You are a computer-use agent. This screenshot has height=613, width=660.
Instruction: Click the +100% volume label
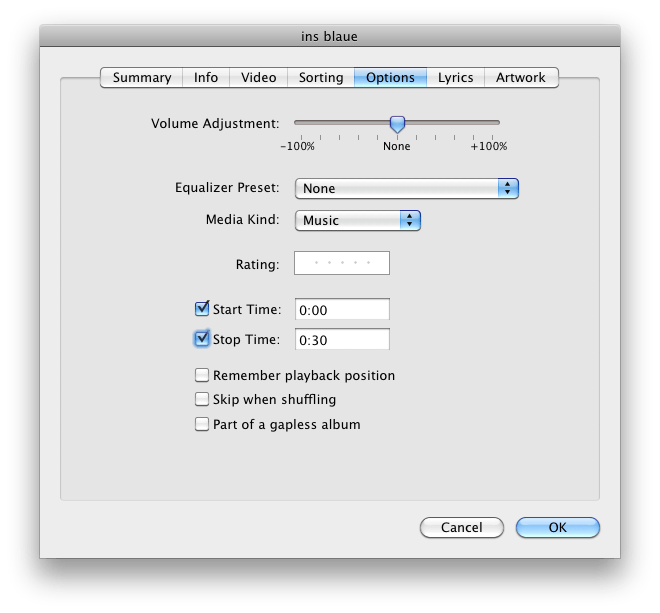pyautogui.click(x=489, y=147)
